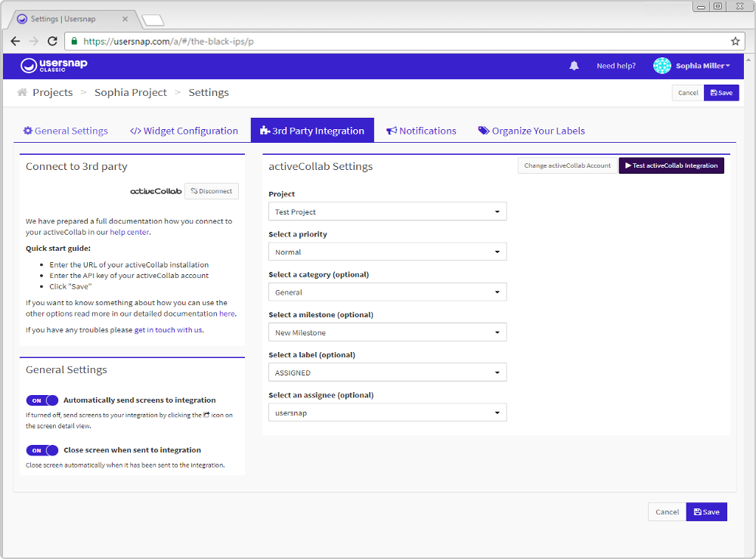Click the activeCollab logo

click(x=156, y=191)
